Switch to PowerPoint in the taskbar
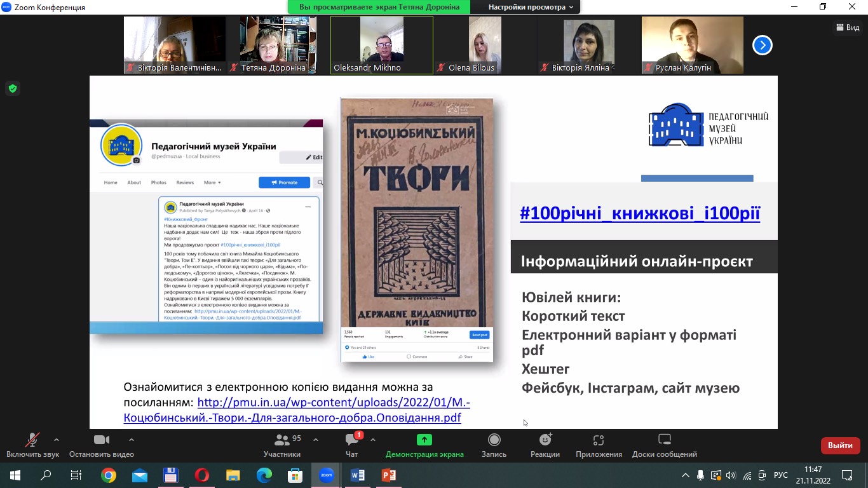 coord(388,475)
